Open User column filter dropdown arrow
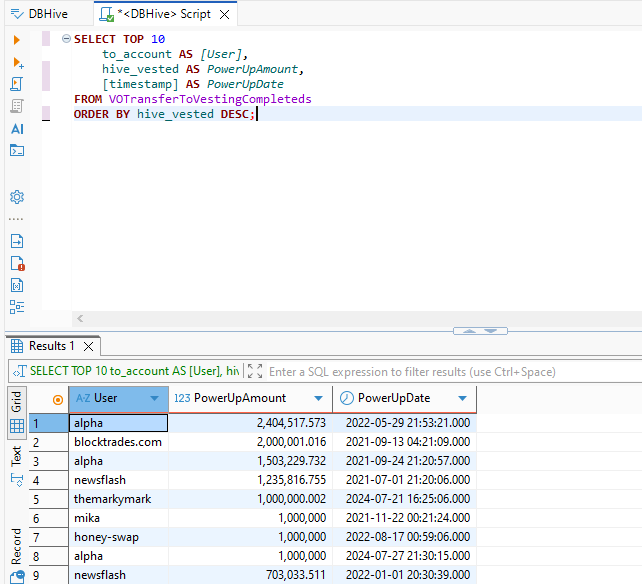Screen dimensions: 642x584 tap(154, 398)
